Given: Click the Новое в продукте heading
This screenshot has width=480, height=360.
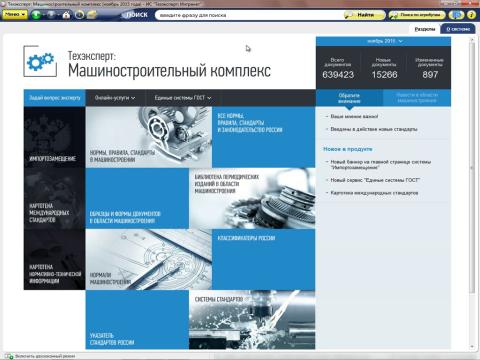Looking at the screenshot, I should 348,149.
